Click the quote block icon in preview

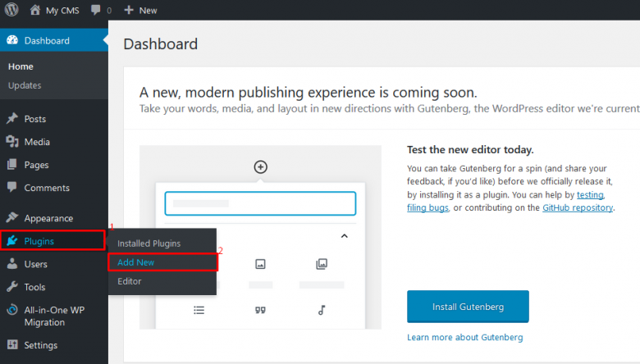pyautogui.click(x=260, y=310)
